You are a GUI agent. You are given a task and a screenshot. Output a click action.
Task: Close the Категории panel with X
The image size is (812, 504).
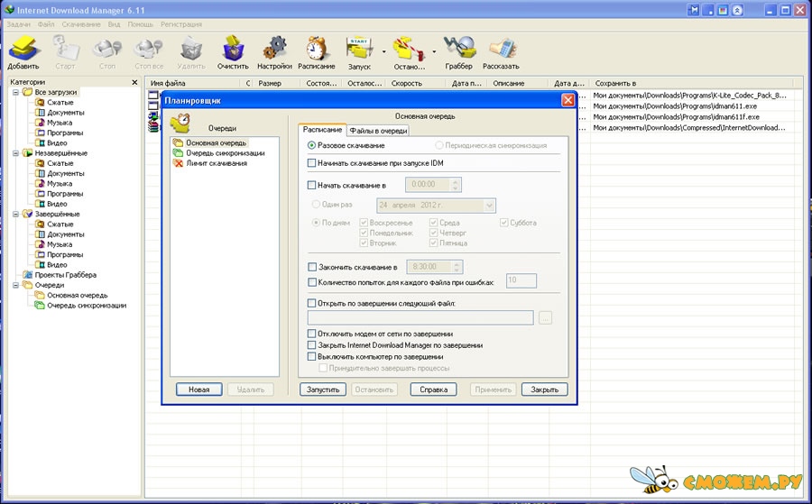pyautogui.click(x=134, y=82)
